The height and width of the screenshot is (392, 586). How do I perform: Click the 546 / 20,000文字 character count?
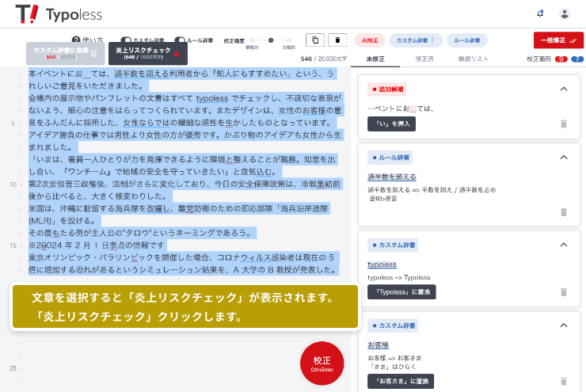tap(324, 59)
